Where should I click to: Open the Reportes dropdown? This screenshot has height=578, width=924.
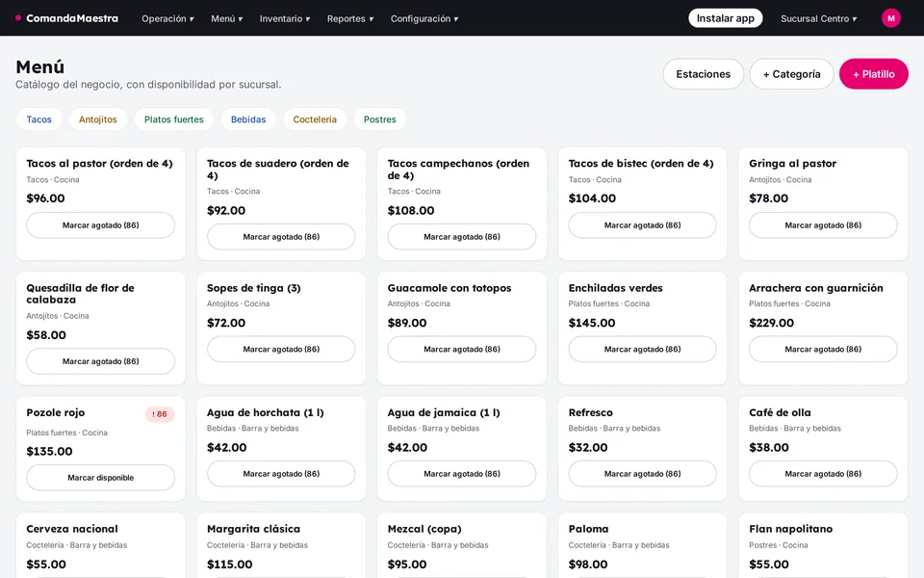pyautogui.click(x=350, y=19)
